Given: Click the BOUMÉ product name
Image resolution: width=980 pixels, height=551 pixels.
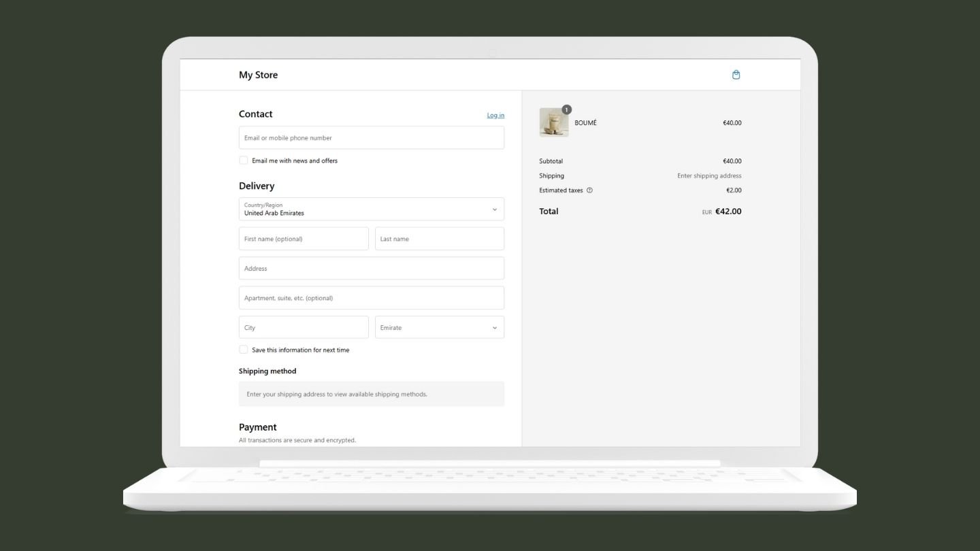Looking at the screenshot, I should [585, 123].
